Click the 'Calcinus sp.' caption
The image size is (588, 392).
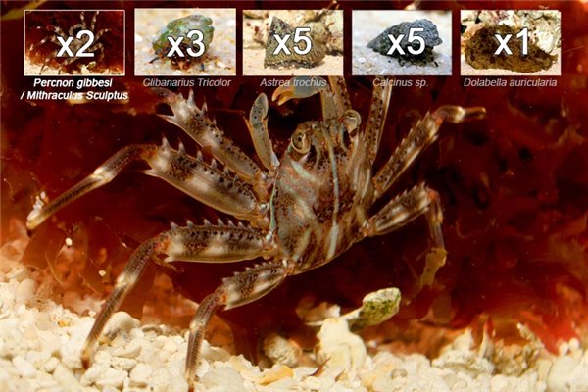400,83
